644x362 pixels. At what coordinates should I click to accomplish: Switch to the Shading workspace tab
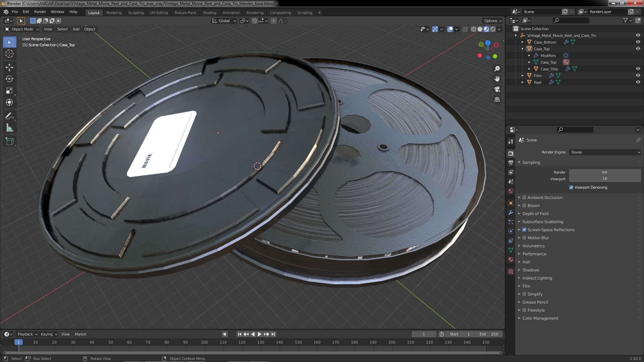click(x=209, y=13)
